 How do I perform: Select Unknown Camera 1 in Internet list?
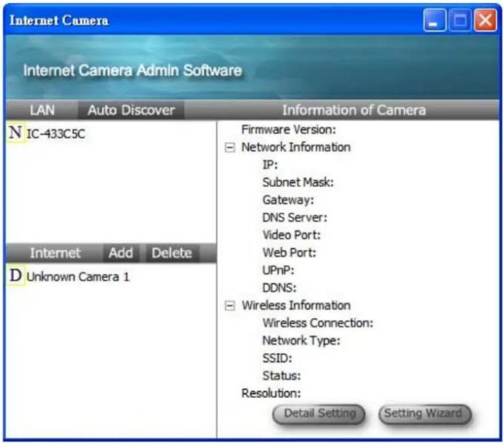(x=78, y=277)
